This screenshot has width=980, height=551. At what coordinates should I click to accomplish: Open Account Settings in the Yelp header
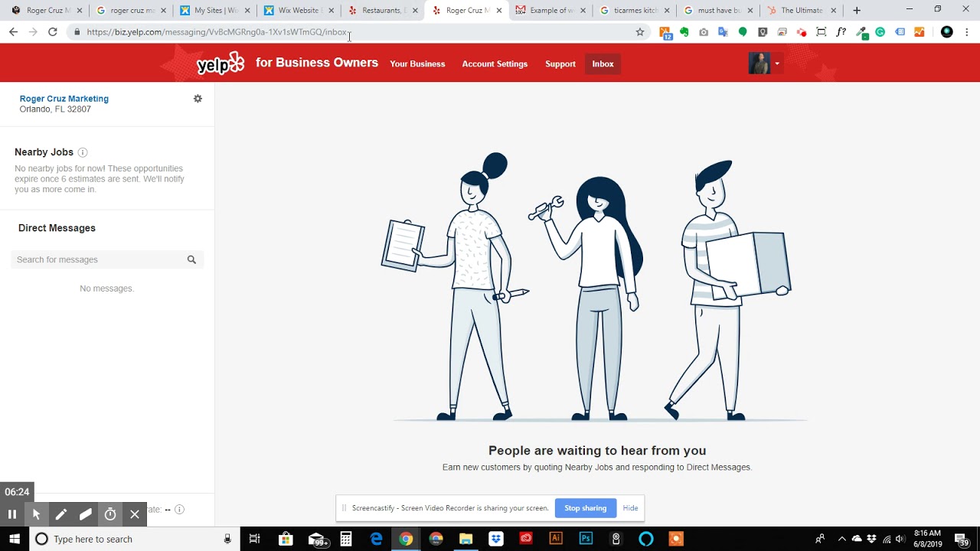[x=495, y=64]
